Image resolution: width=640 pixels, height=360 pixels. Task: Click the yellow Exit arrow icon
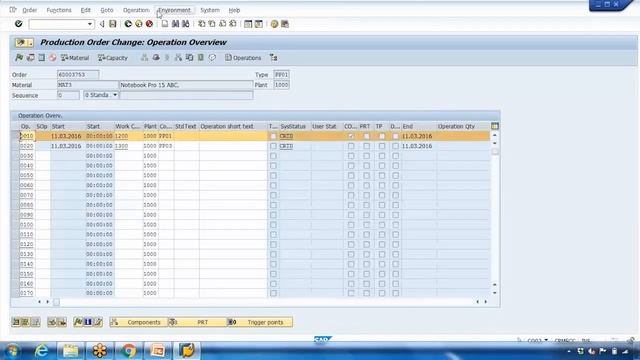(x=139, y=24)
